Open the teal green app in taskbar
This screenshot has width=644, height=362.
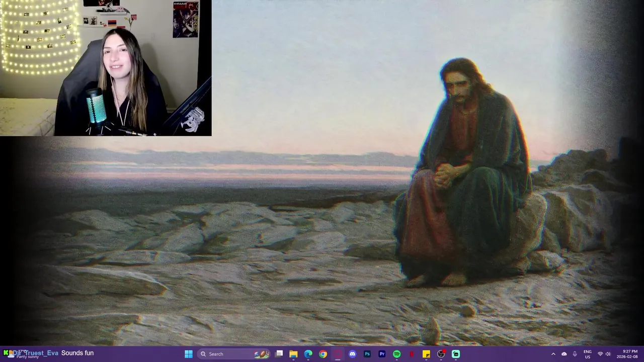456,354
